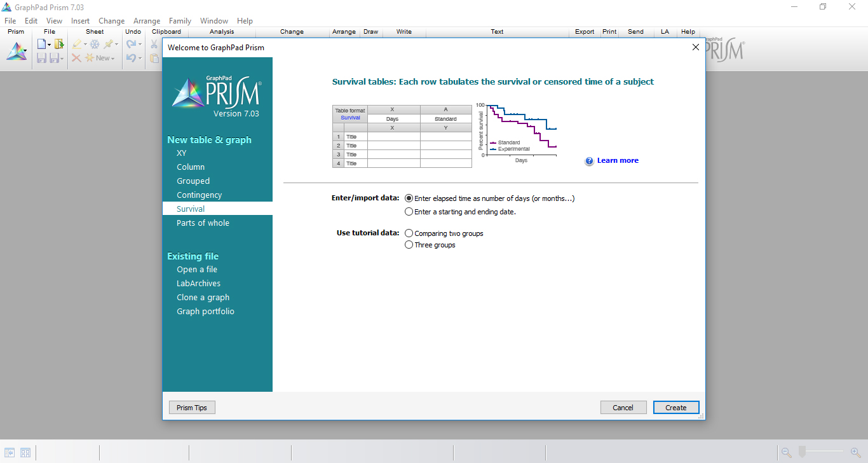Expand the New file dropdown arrow
This screenshot has width=868, height=463.
pyautogui.click(x=49, y=45)
